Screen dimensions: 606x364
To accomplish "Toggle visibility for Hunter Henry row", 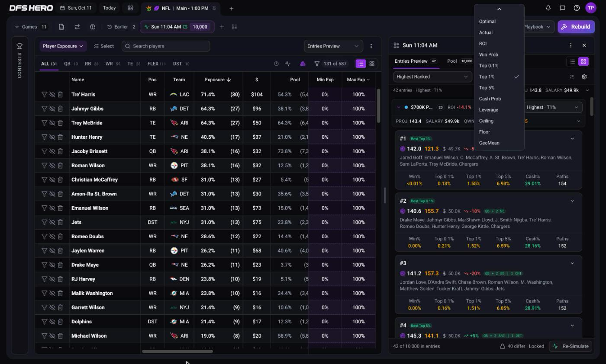I will (52, 137).
